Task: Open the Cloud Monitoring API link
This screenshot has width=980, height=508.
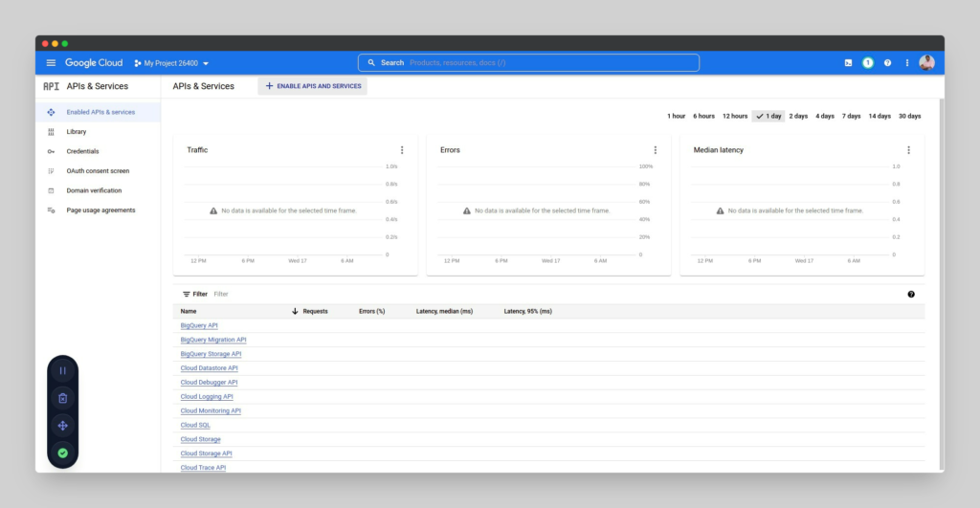Action: [x=211, y=411]
